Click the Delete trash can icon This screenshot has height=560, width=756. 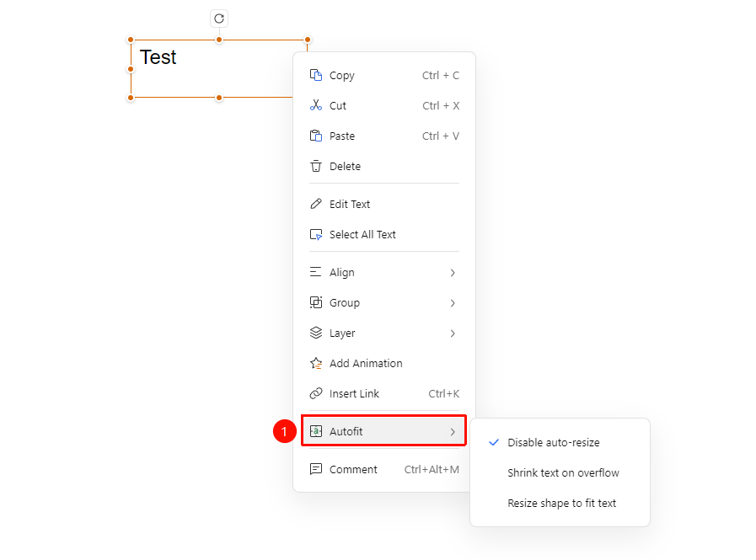pyautogui.click(x=316, y=166)
